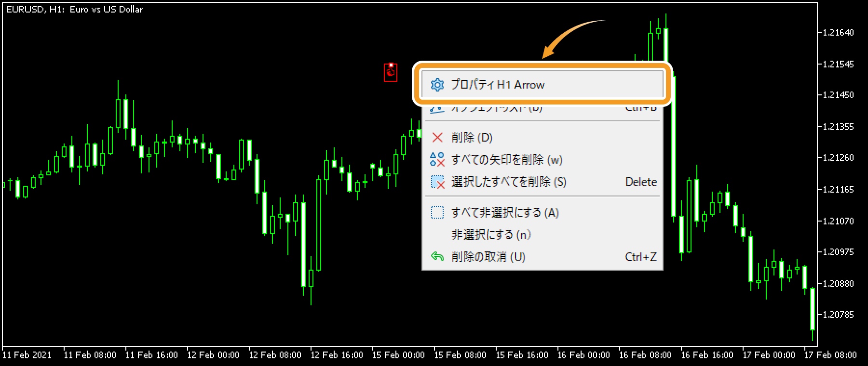Click time label 16 Feb 00:00
This screenshot has height=366, width=868.
[584, 355]
